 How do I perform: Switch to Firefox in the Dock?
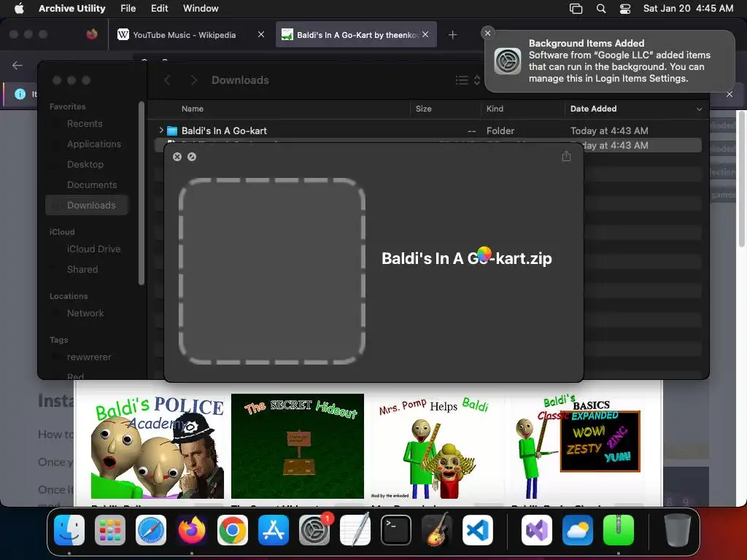click(192, 530)
